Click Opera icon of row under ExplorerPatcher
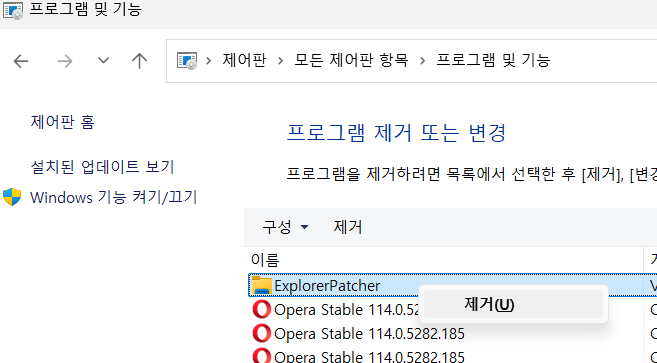This screenshot has height=363, width=657. 261,310
